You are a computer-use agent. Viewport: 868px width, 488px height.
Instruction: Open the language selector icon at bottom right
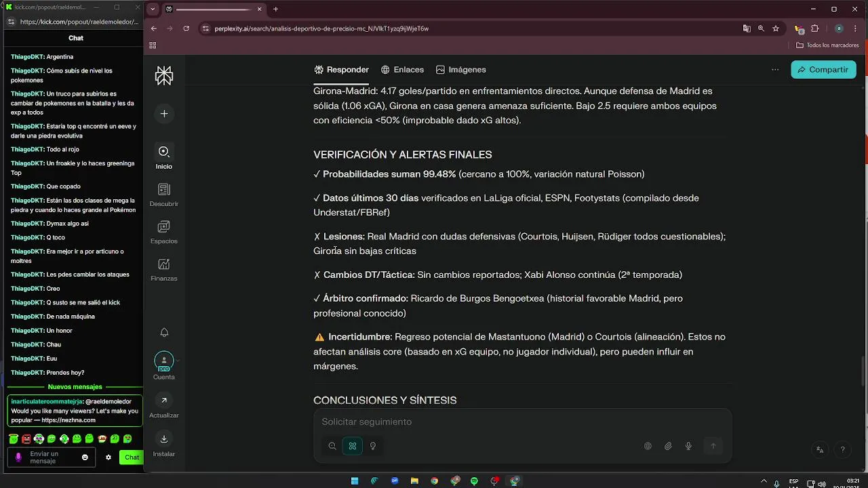[x=820, y=449]
